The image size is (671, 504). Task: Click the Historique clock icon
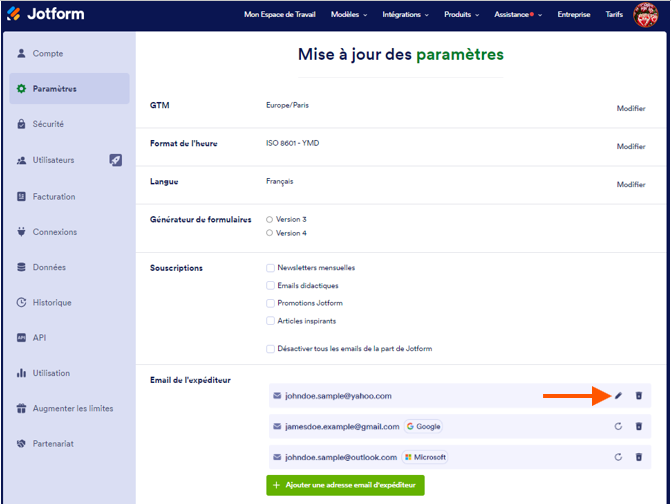[x=21, y=302]
